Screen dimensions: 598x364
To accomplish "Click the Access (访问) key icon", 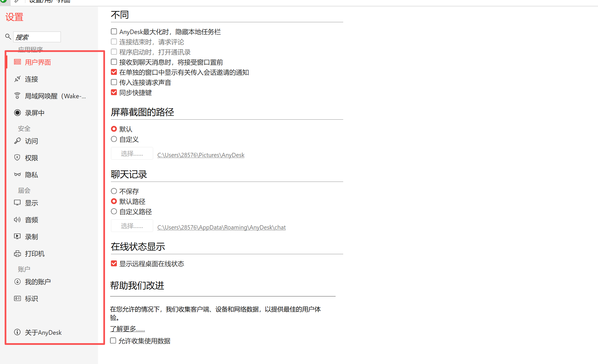I will (x=17, y=141).
